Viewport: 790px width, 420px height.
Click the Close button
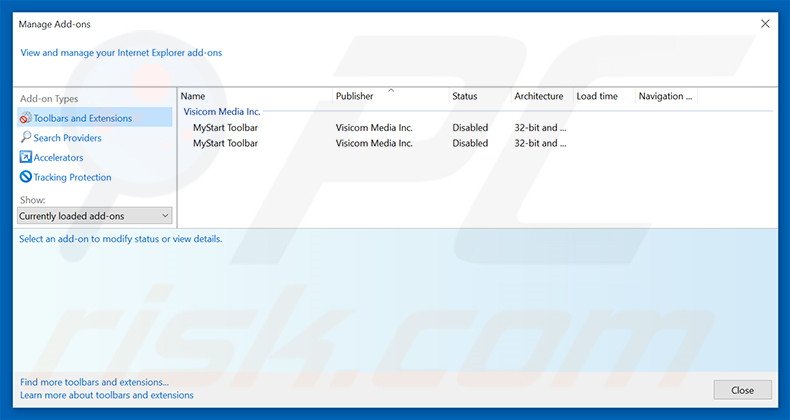(742, 390)
